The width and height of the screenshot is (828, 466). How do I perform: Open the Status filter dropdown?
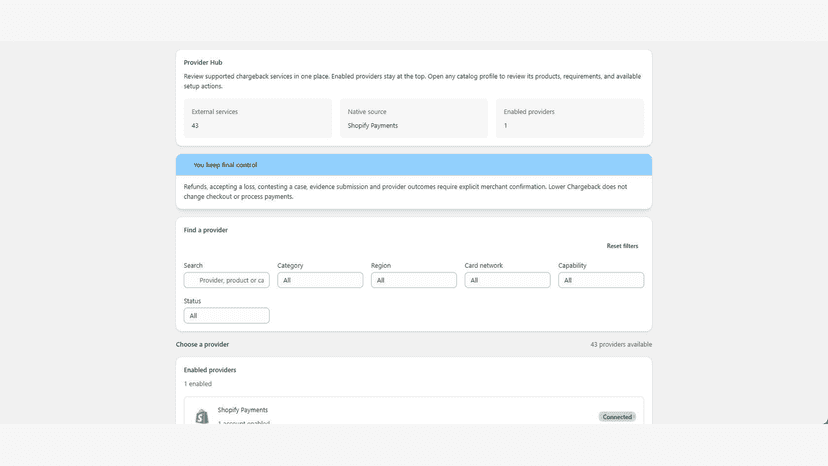227,315
